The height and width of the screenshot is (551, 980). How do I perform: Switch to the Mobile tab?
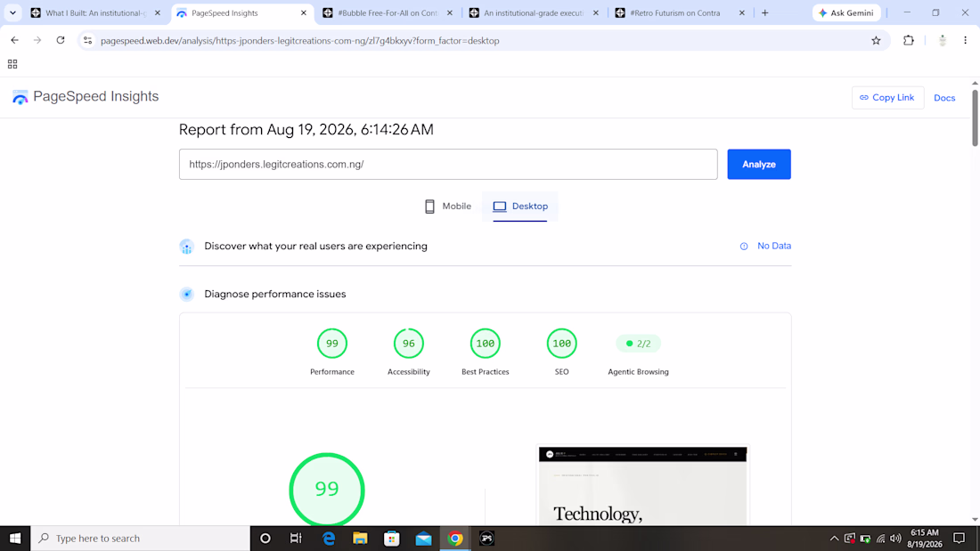(x=447, y=207)
